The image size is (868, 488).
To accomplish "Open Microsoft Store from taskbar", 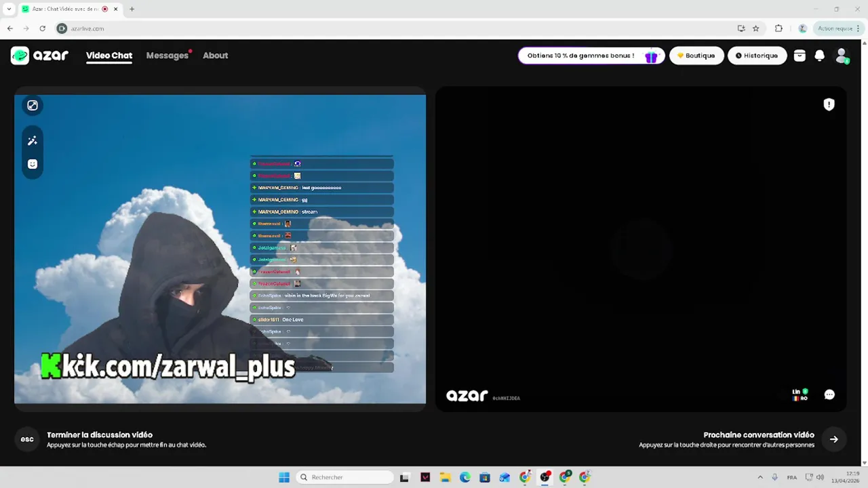I will (485, 477).
